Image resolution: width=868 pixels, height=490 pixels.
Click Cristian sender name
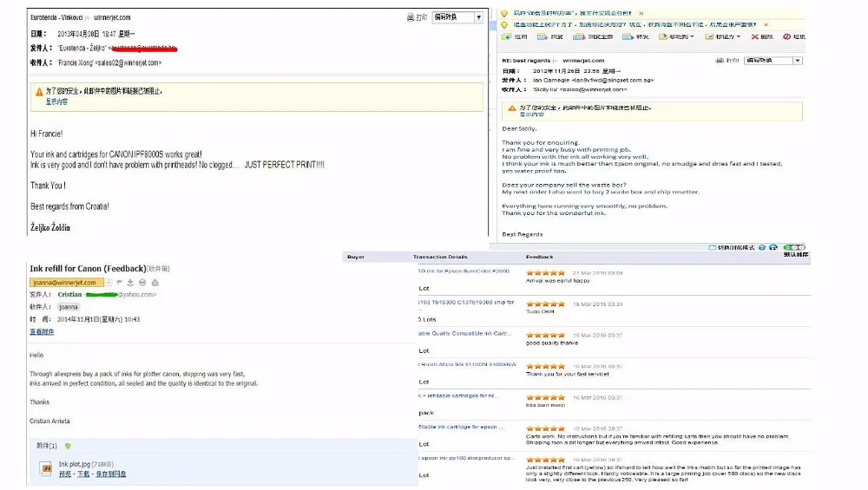(x=69, y=295)
